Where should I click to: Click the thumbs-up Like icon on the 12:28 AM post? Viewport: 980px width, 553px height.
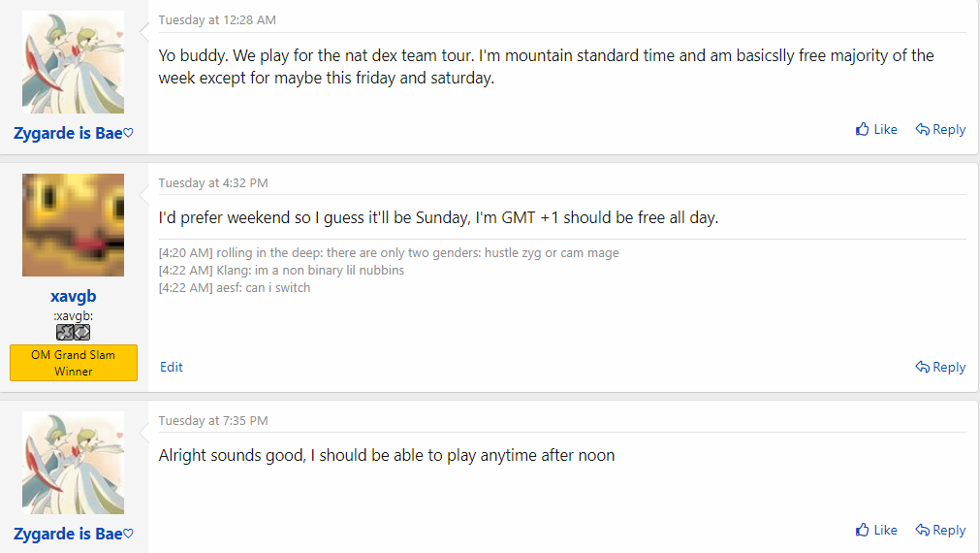coord(863,129)
